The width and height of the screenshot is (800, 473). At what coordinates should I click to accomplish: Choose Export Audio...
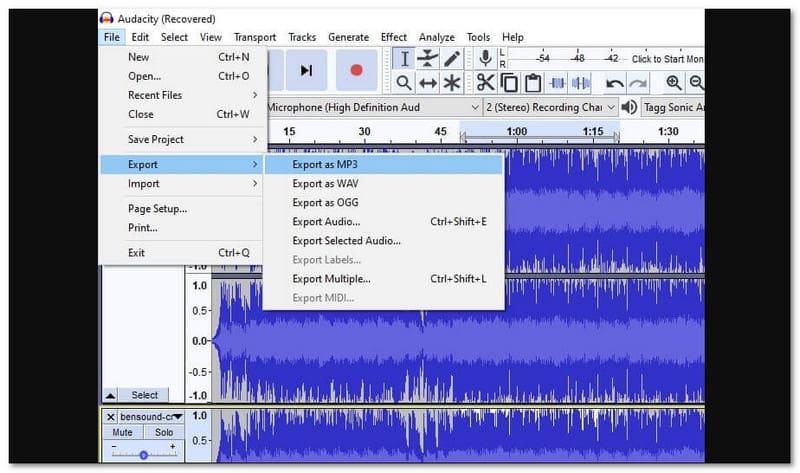pos(384,221)
